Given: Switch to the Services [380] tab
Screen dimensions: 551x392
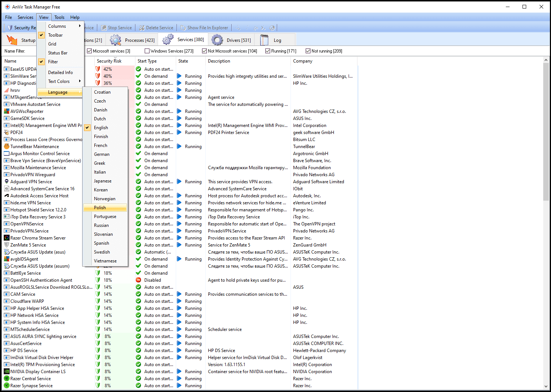Looking at the screenshot, I should pos(183,40).
